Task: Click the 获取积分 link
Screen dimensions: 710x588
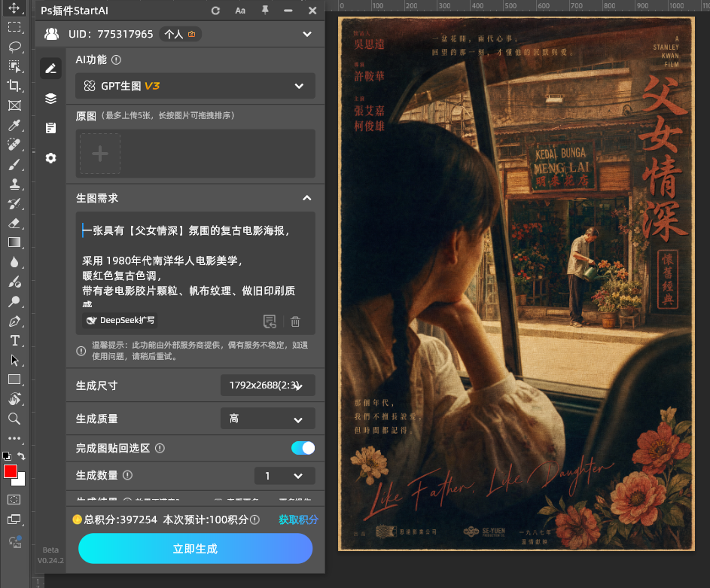Action: (x=298, y=519)
